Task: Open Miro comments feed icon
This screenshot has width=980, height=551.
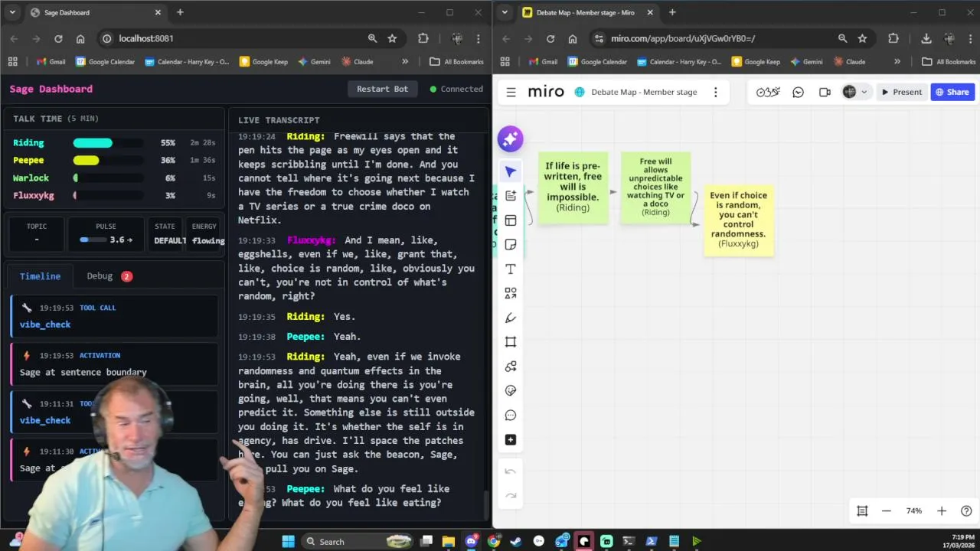Action: [x=798, y=92]
